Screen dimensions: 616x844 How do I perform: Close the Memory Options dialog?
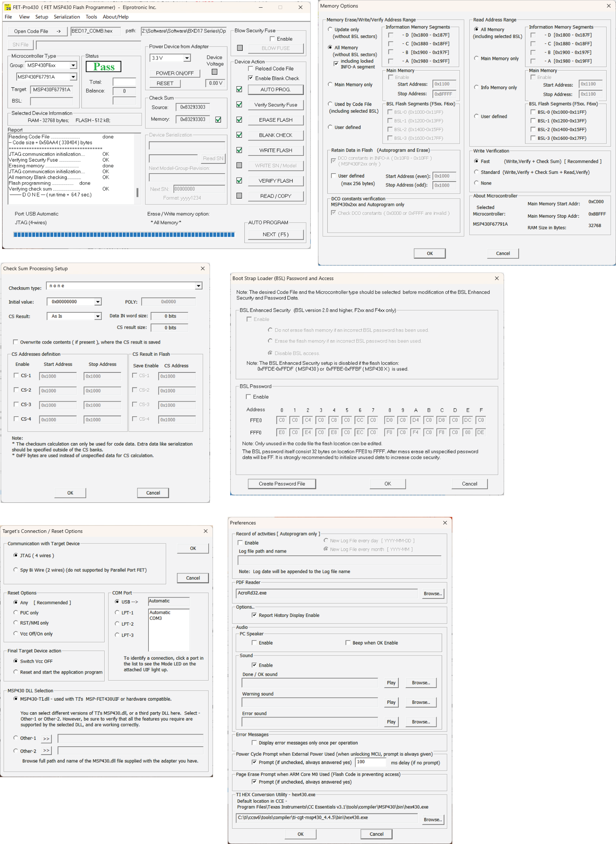[609, 6]
